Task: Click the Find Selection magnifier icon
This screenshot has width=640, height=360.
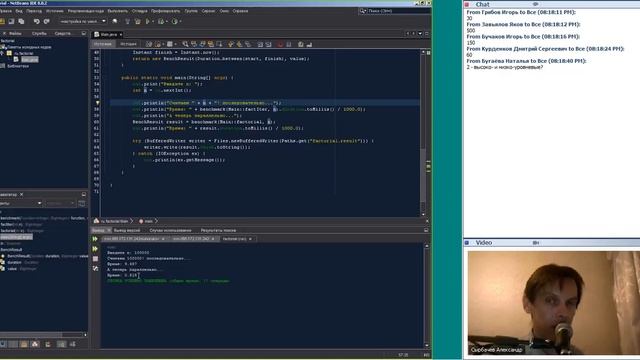Action: (185, 44)
